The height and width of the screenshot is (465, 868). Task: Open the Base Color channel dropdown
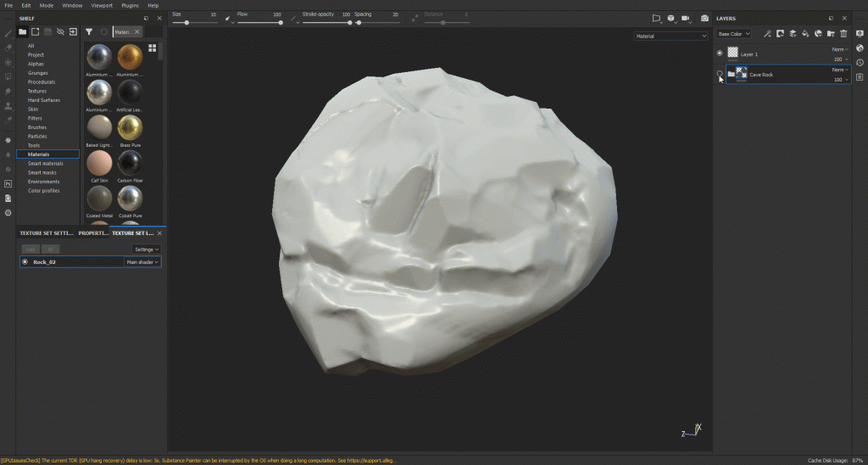click(734, 34)
